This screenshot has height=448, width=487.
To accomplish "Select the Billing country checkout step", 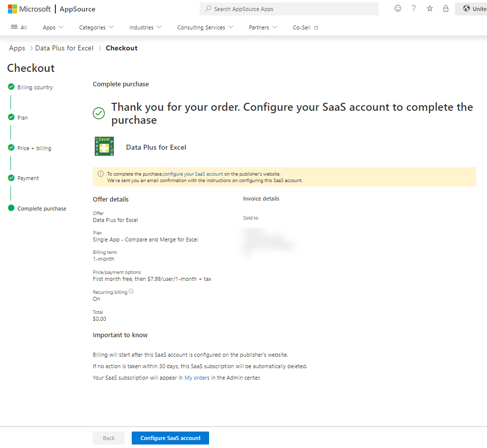I will coord(35,87).
